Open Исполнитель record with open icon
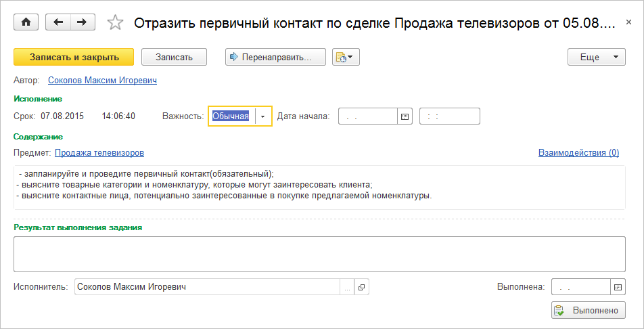This screenshot has width=644, height=329. tap(362, 287)
